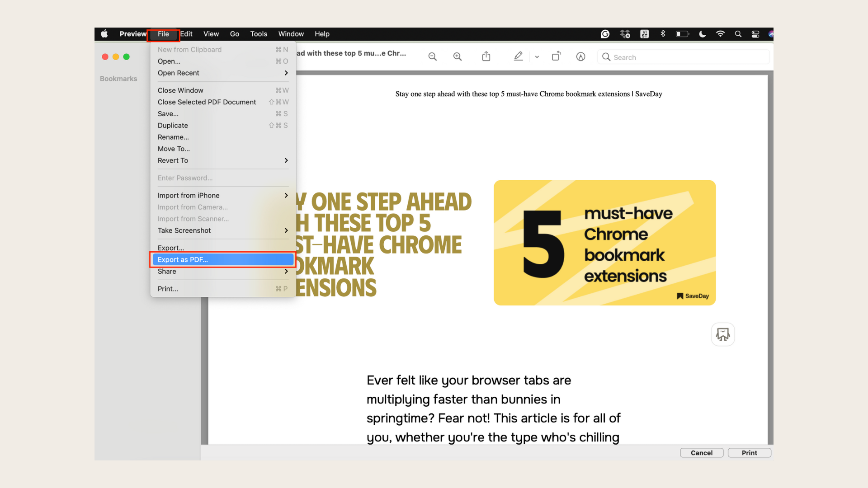The width and height of the screenshot is (868, 488).
Task: Choose Close Window
Action: coord(223,90)
